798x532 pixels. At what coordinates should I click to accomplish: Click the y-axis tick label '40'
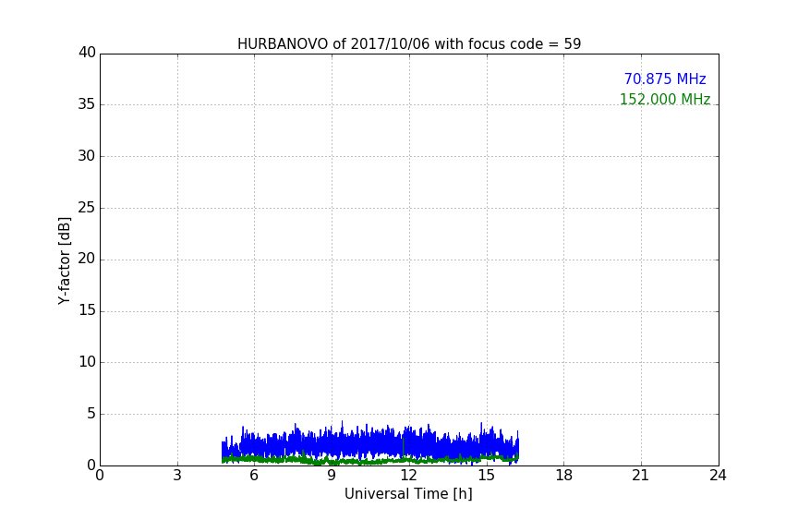point(87,53)
